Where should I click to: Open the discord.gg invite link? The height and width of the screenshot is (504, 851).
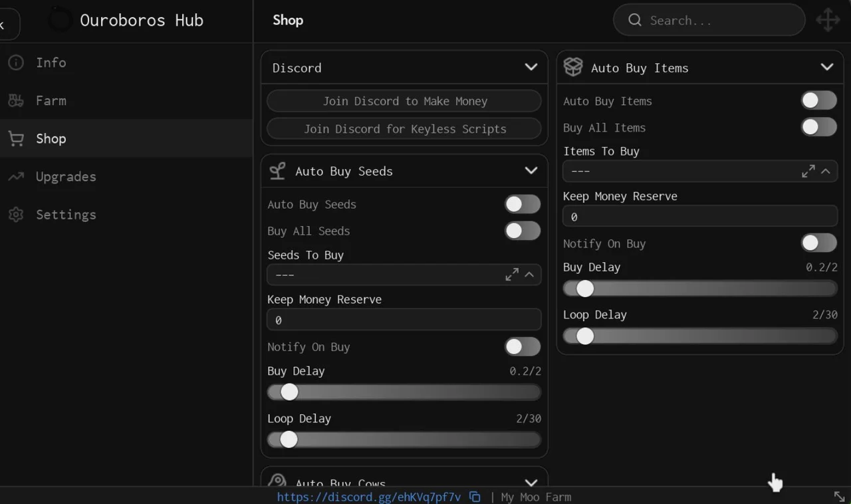tap(369, 497)
